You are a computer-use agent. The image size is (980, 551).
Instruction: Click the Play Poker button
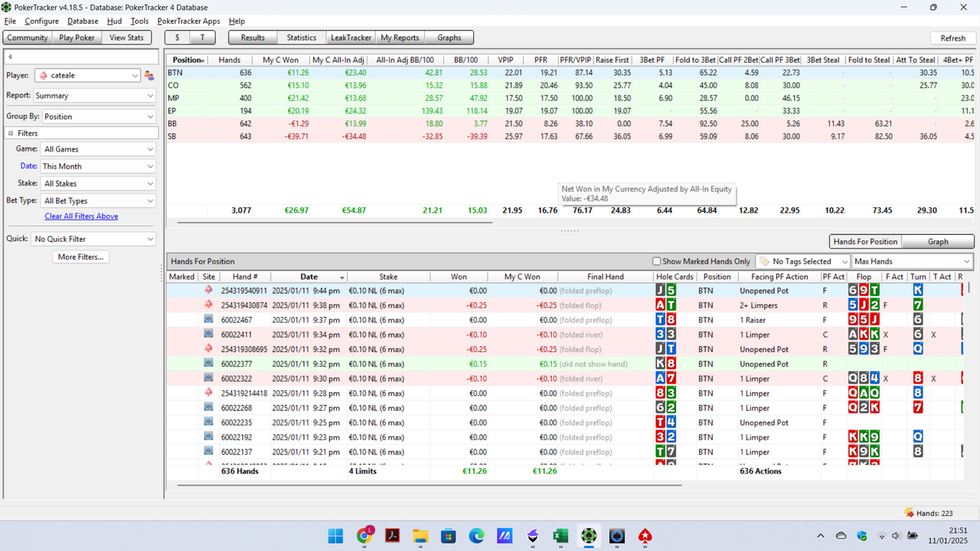pyautogui.click(x=77, y=37)
